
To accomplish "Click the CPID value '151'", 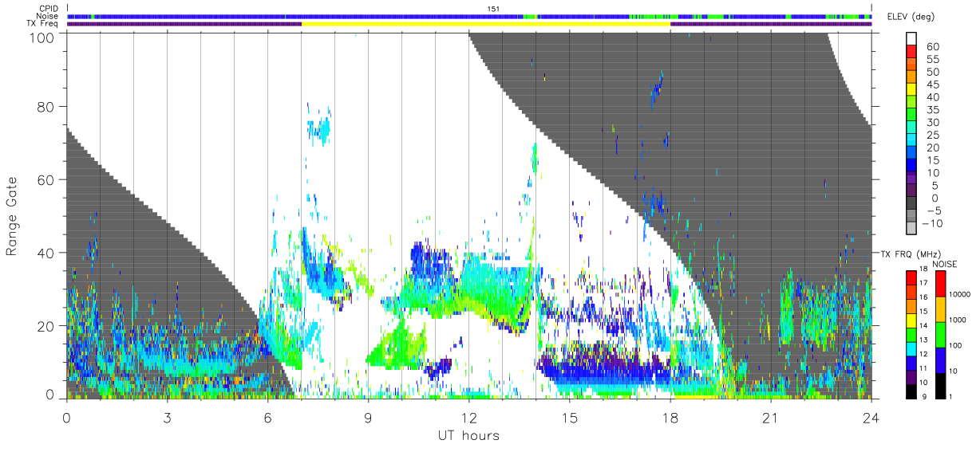I will click(492, 9).
